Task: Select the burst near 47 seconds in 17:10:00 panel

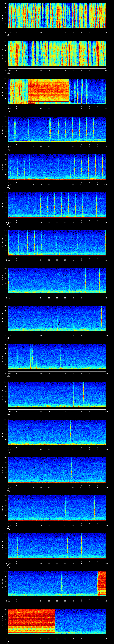Action: [x=85, y=280]
